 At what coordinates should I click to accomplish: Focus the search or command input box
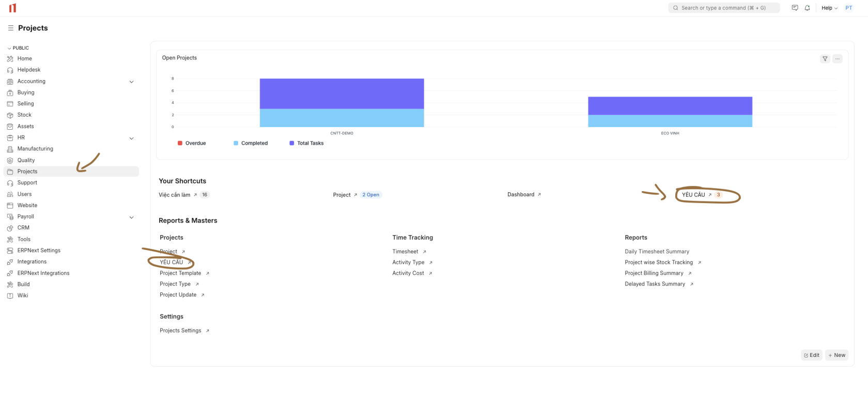click(x=723, y=8)
